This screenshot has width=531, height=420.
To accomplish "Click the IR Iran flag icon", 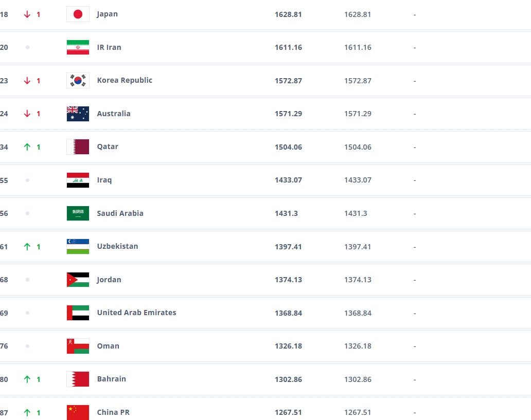I will 78,47.
